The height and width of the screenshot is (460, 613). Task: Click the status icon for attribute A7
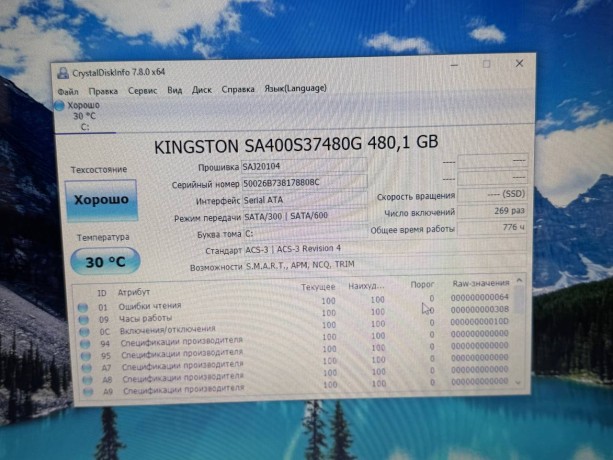pos(86,368)
